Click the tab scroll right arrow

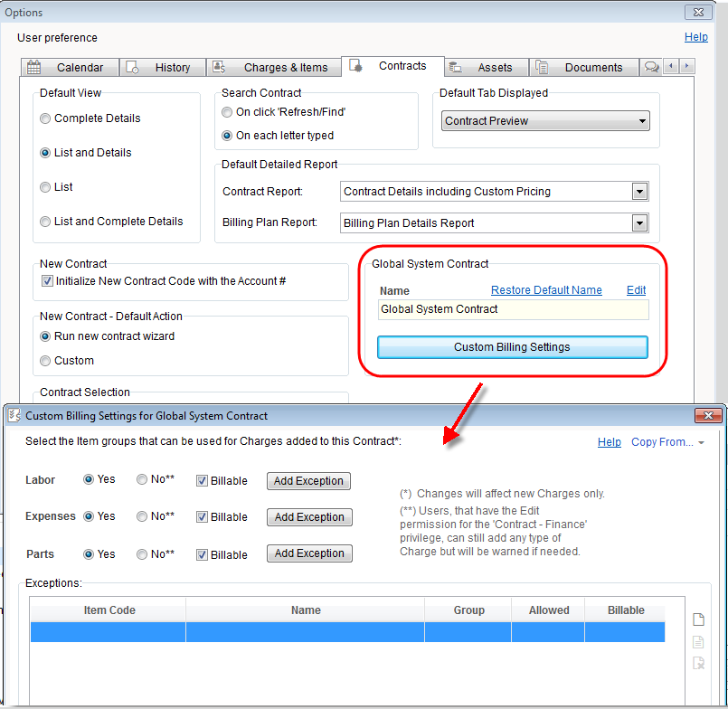[687, 67]
